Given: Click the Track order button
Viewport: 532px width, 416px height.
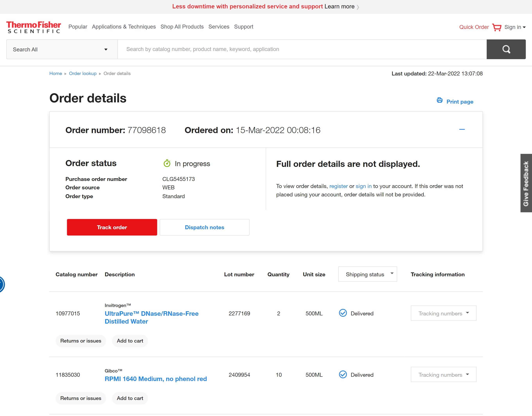Looking at the screenshot, I should tap(112, 227).
